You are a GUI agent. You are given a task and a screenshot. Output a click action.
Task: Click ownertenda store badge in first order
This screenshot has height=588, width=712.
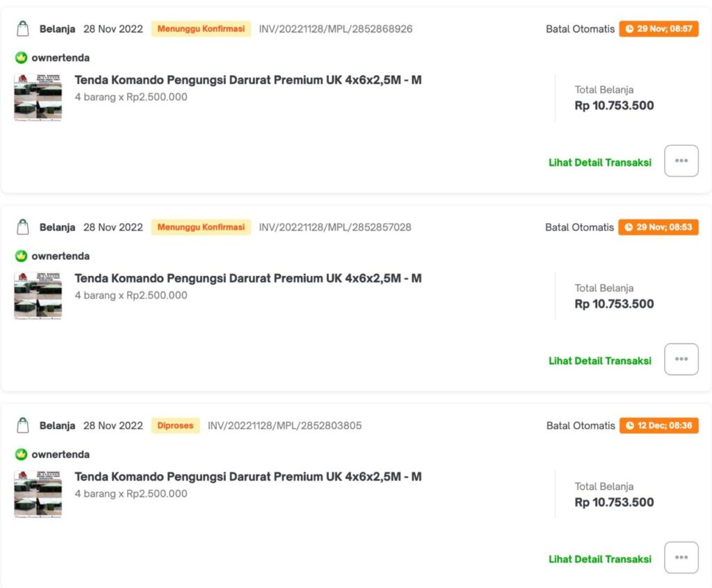point(21,58)
